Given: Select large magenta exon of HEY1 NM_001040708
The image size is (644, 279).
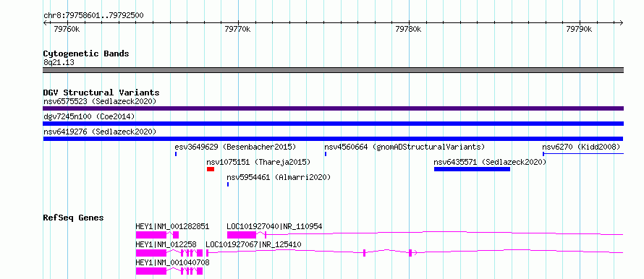Looking at the screenshot, I should 151,271.
